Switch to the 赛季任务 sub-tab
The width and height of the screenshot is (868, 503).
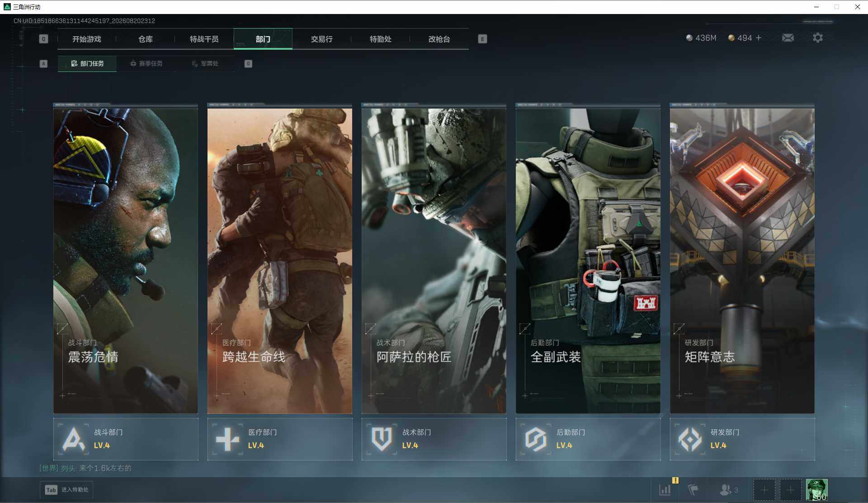tap(146, 64)
